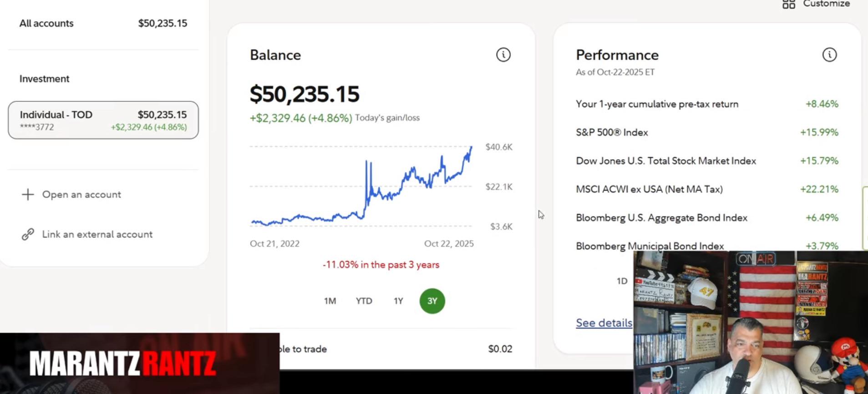
Task: Click the Today's gain/loss amount
Action: (x=300, y=118)
